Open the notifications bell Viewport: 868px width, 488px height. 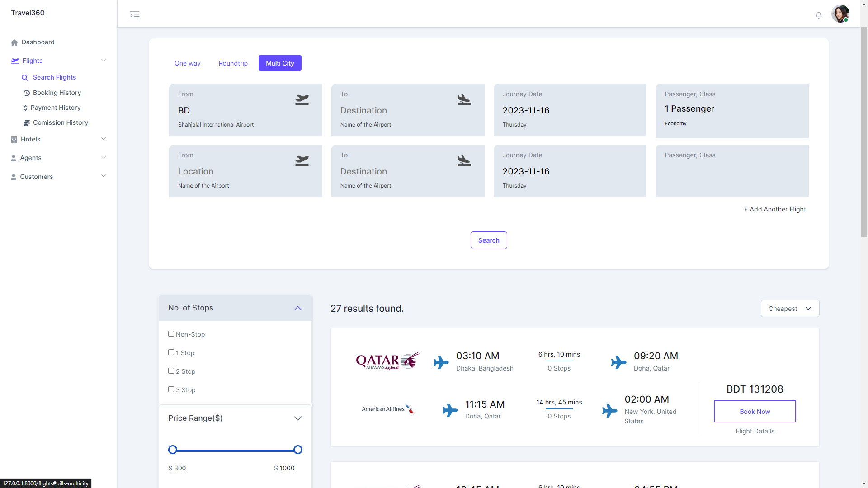(x=818, y=15)
